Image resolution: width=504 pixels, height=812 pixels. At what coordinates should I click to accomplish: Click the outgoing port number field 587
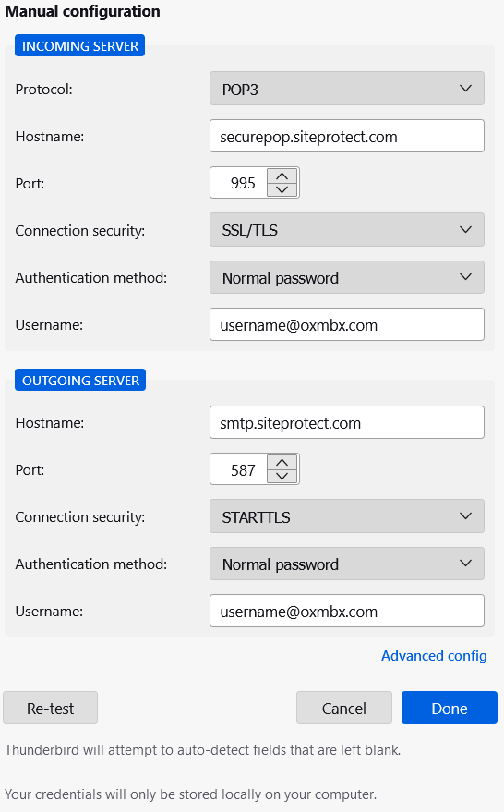tap(239, 469)
